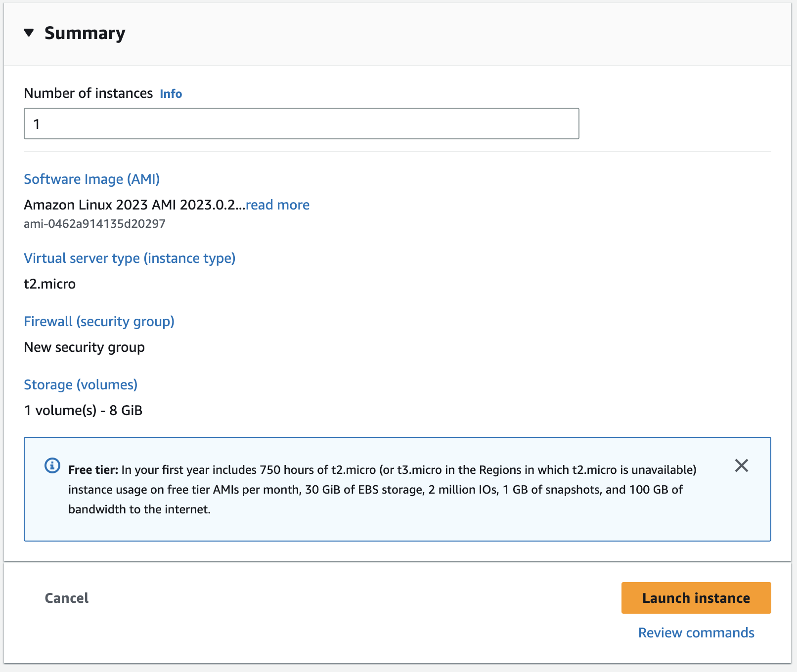The image size is (797, 672).
Task: Open Storage (volumes) link
Action: [x=81, y=384]
